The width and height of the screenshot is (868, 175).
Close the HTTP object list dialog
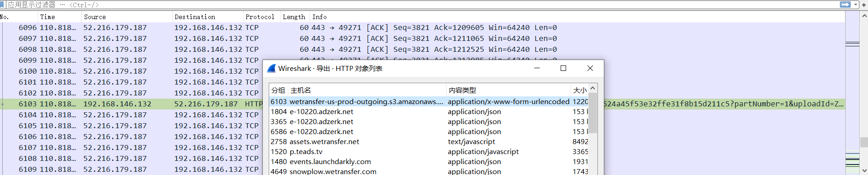590,68
